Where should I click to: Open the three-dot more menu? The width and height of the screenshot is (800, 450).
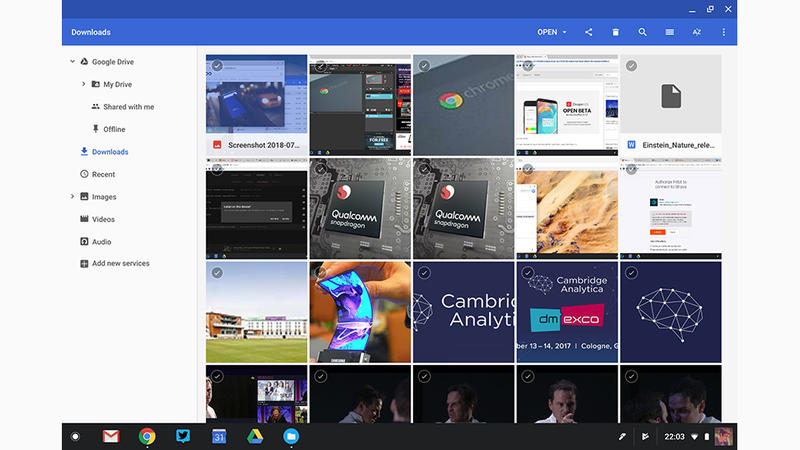pyautogui.click(x=723, y=32)
